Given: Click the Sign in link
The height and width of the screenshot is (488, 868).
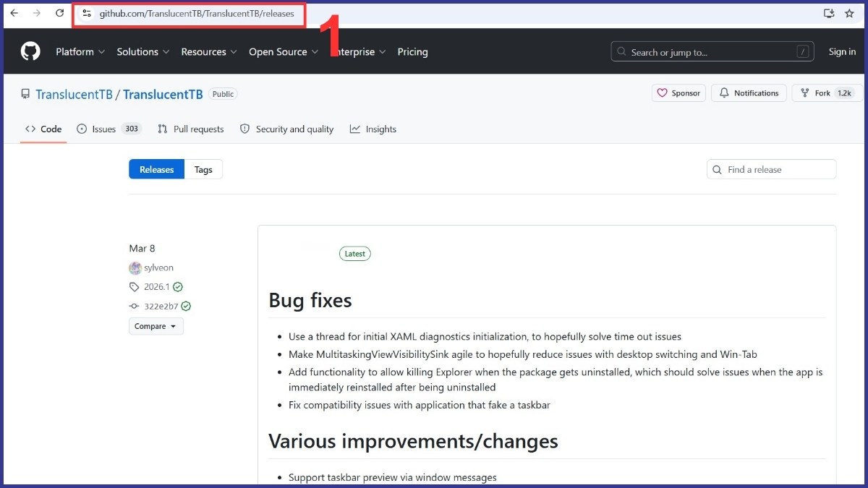Looking at the screenshot, I should [x=842, y=52].
